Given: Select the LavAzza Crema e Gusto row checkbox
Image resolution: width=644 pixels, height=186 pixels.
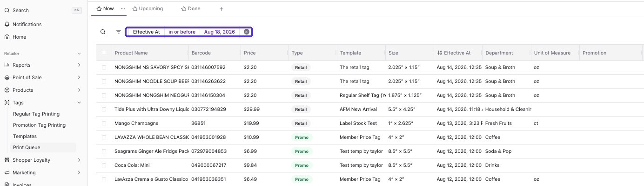Looking at the screenshot, I should 104,179.
